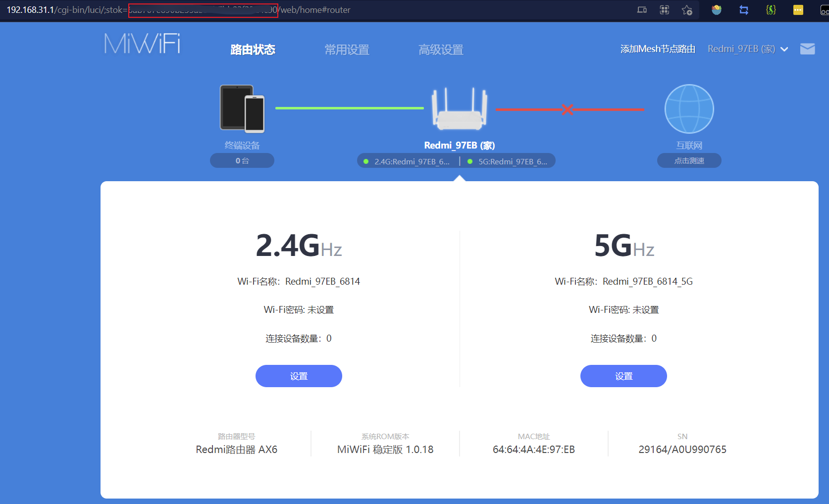Screen dimensions: 829x504
Task: Click the router name Redmi_97EB (家) label
Action: pyautogui.click(x=460, y=145)
